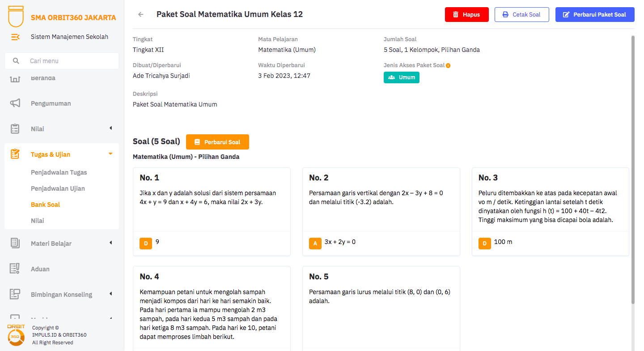Viewport: 644px width, 351px height.
Task: Click the back arrow beside the page title
Action: click(141, 14)
